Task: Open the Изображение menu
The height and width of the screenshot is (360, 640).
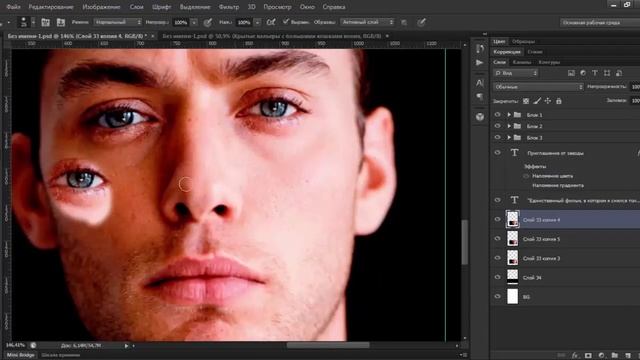Action: coord(102,7)
